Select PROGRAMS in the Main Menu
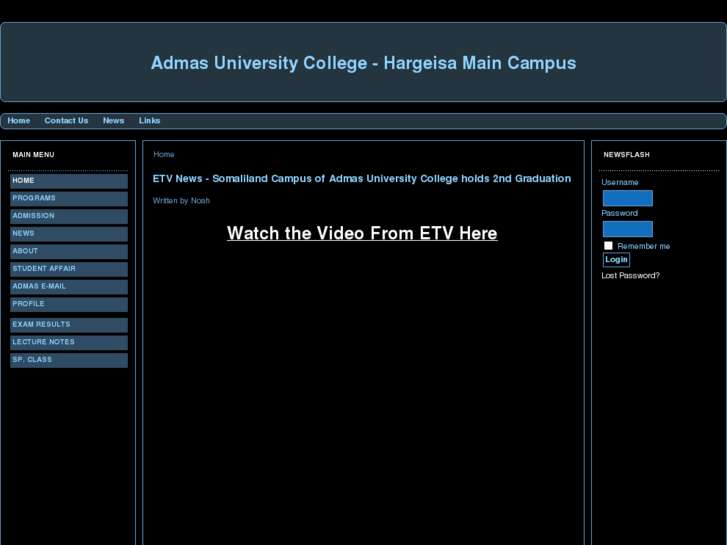The height and width of the screenshot is (545, 727). (x=69, y=199)
